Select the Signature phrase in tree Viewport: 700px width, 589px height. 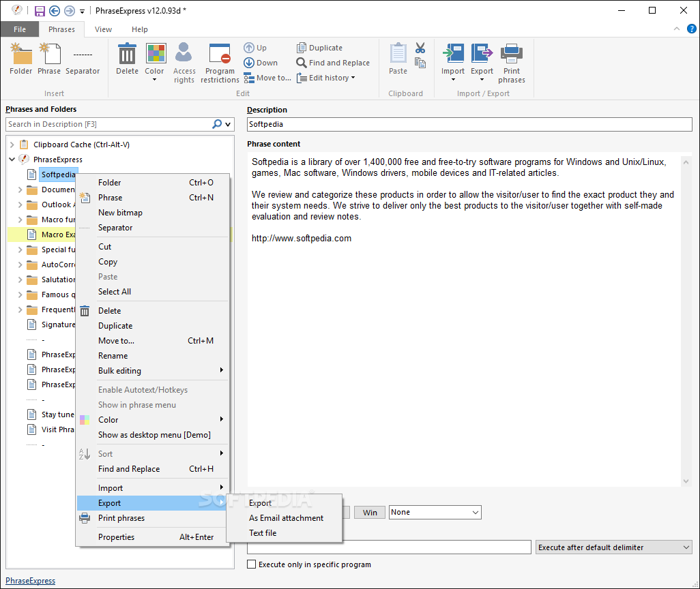coord(58,324)
